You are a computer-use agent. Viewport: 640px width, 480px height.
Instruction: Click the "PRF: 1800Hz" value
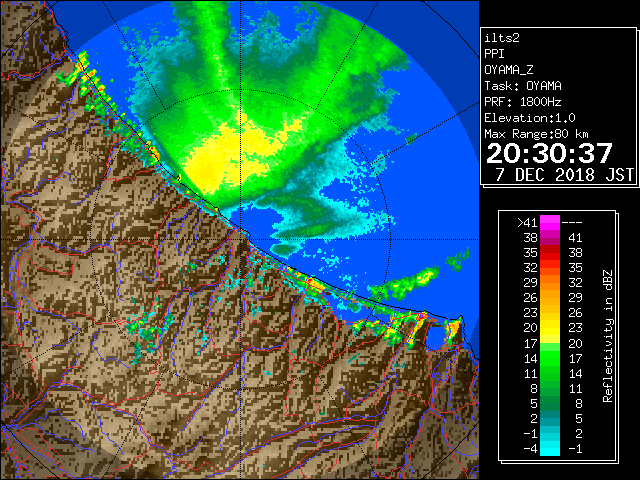tap(523, 102)
